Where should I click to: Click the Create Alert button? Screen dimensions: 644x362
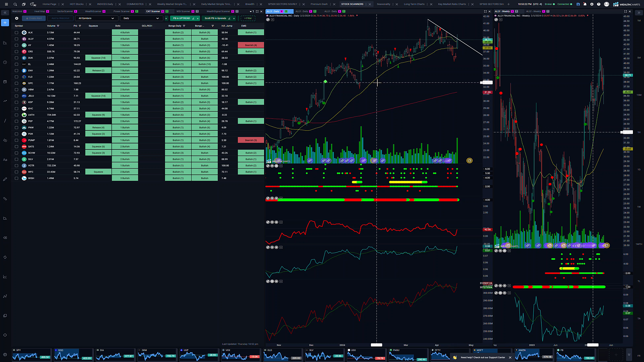click(34, 18)
